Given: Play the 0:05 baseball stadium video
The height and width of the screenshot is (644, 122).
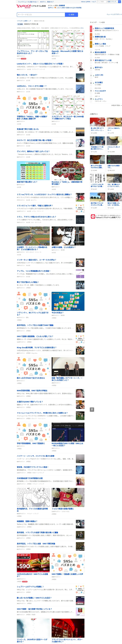Looking at the screenshot, I should pyautogui.click(x=33, y=236).
